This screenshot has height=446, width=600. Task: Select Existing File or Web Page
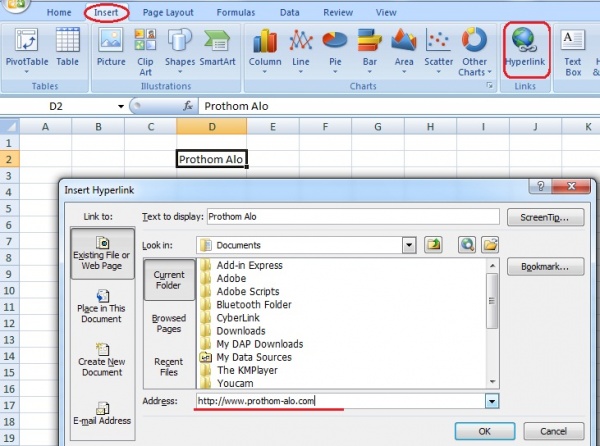[102, 253]
